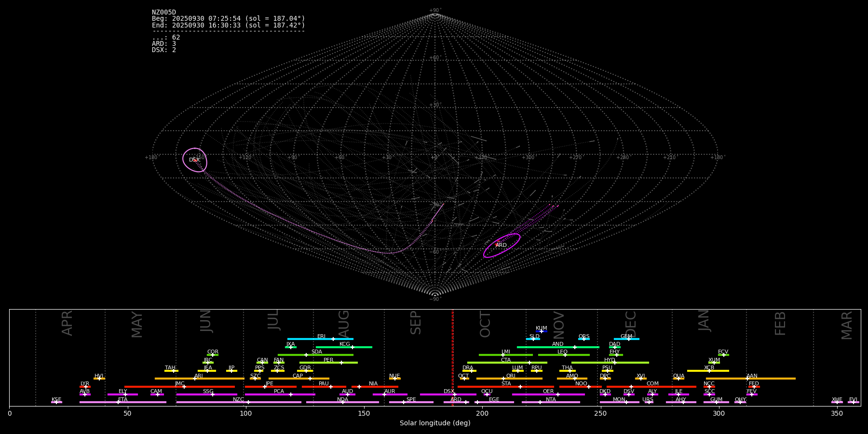The height and width of the screenshot is (434, 868).
Task: Click the QUA shower label
Action: (x=678, y=376)
